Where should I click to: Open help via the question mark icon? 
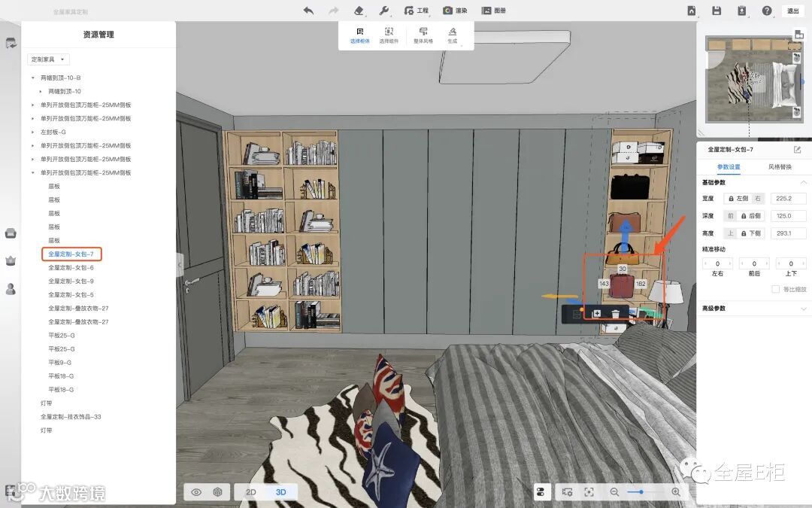(x=767, y=11)
